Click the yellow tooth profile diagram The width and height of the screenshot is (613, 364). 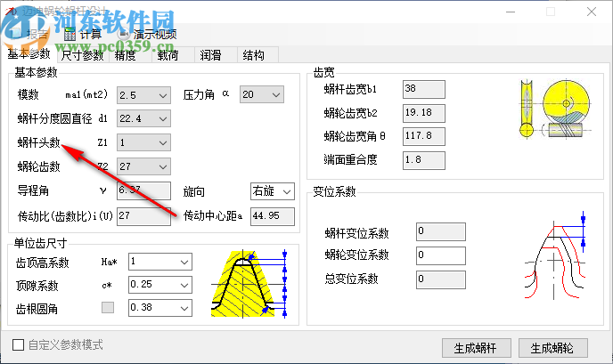250,284
